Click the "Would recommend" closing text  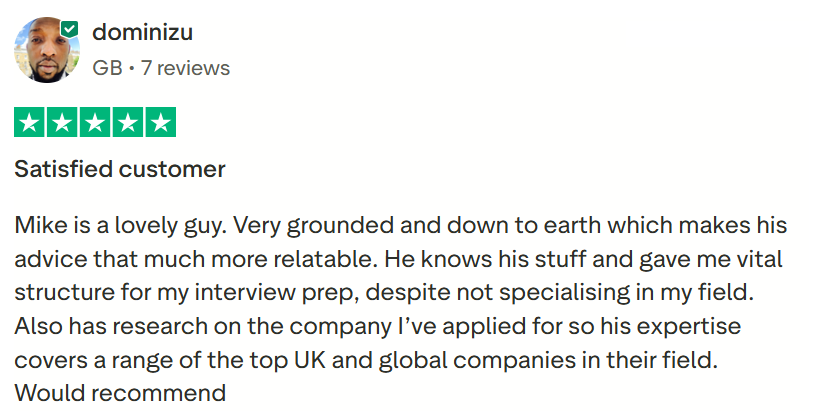(120, 393)
